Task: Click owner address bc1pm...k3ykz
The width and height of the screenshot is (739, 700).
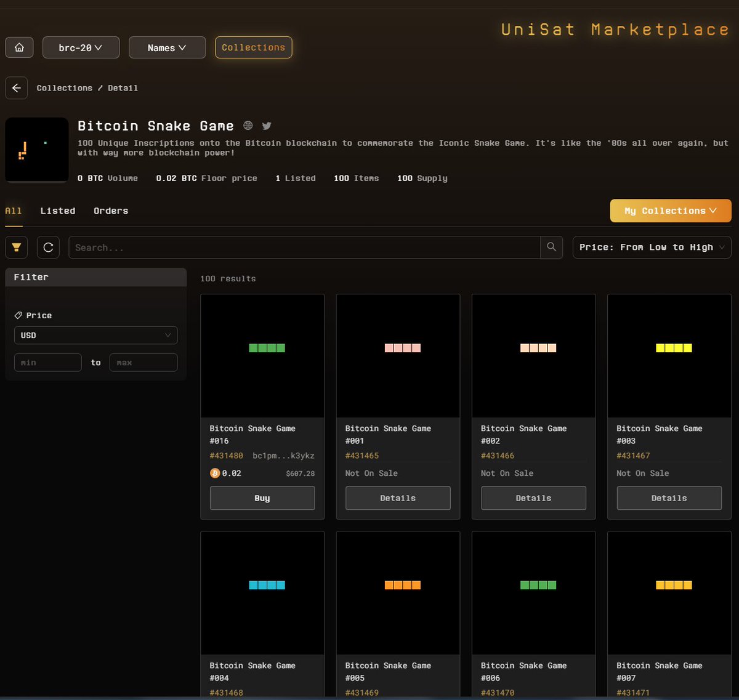Action: click(283, 456)
